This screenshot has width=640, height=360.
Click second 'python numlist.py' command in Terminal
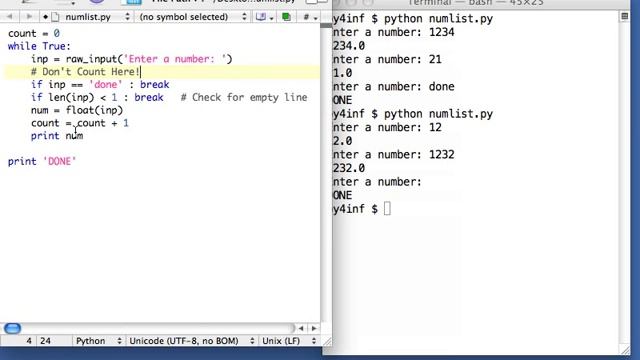click(438, 114)
